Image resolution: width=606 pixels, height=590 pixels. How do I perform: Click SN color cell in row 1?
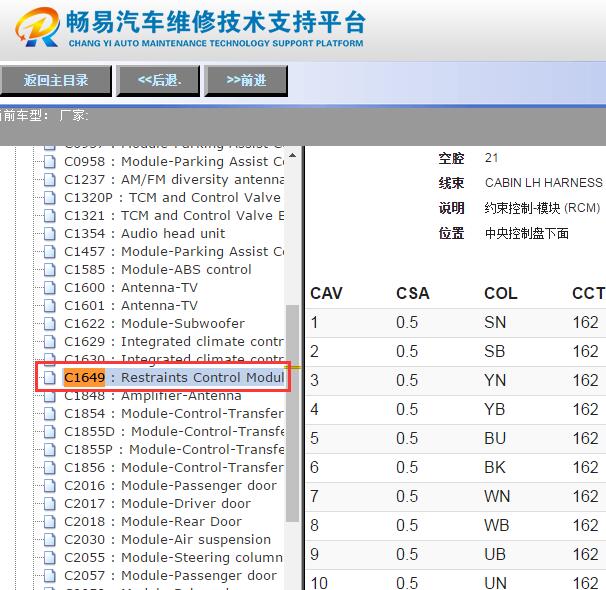(495, 323)
